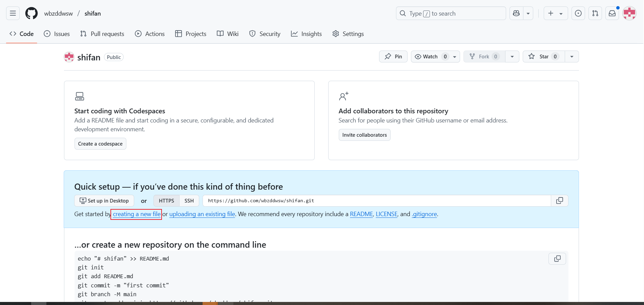This screenshot has width=644, height=305.
Task: Open the Issues icon in top header
Action: click(x=578, y=13)
